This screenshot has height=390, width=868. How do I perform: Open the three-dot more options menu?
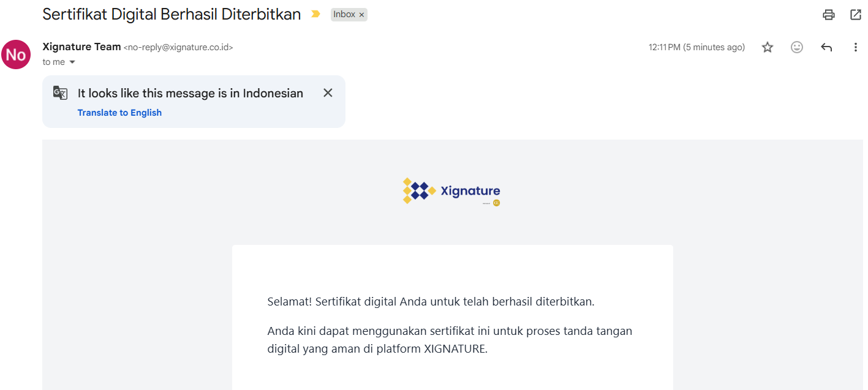click(856, 47)
